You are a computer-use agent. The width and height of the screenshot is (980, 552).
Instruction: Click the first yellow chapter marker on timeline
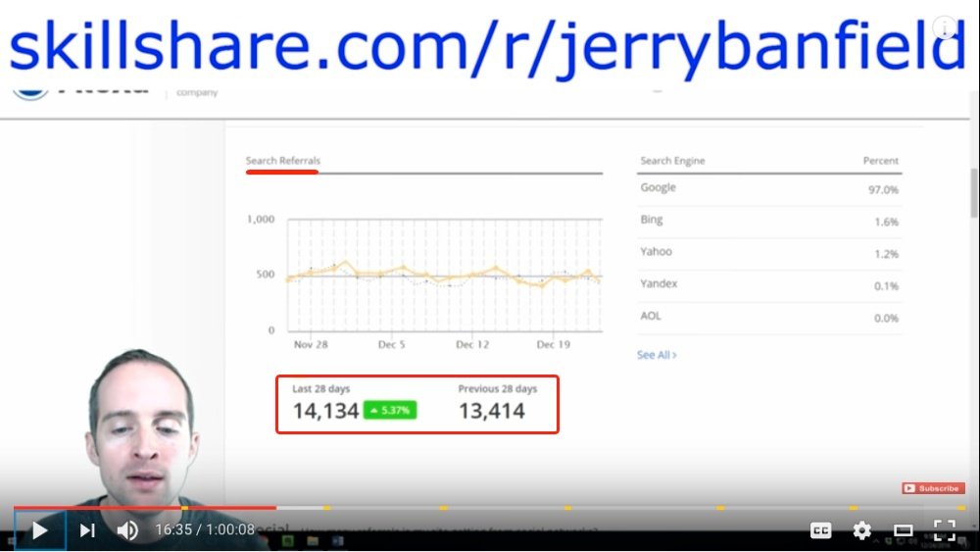click(185, 508)
